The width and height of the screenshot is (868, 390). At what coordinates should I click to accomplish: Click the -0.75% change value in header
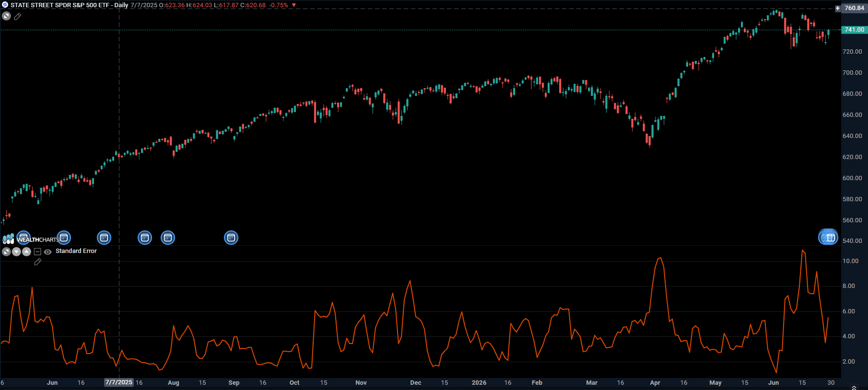[x=279, y=5]
